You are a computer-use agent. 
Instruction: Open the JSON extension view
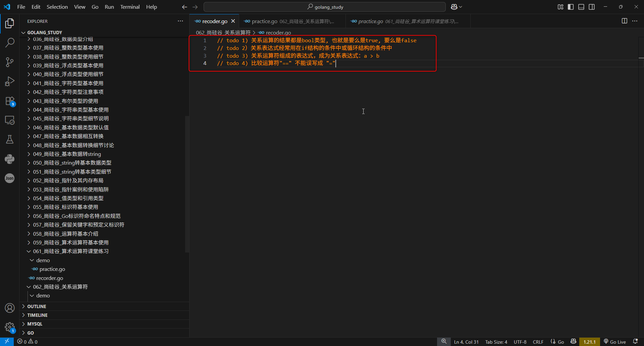(x=10, y=178)
